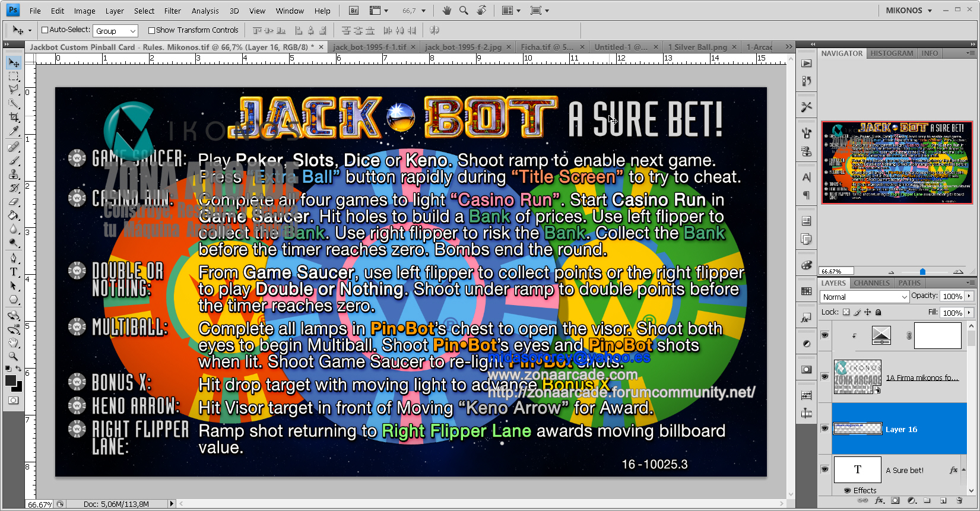Switch to the Channels tab
The image size is (980, 511).
click(x=871, y=283)
